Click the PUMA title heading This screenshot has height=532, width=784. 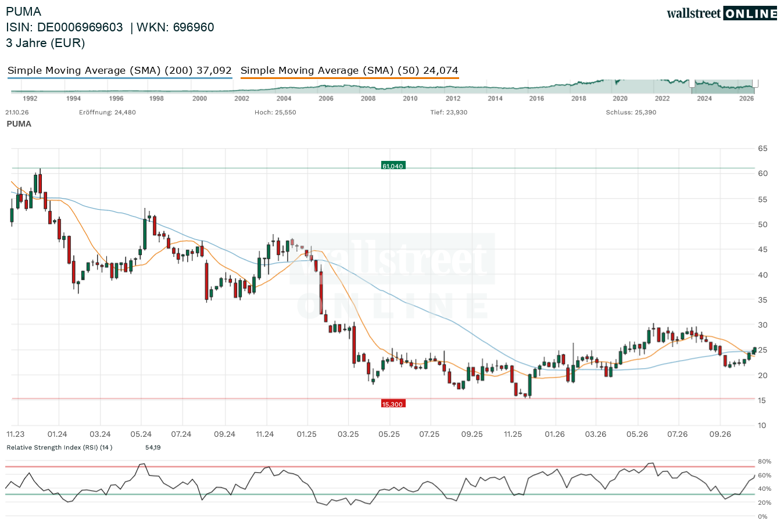click(23, 12)
